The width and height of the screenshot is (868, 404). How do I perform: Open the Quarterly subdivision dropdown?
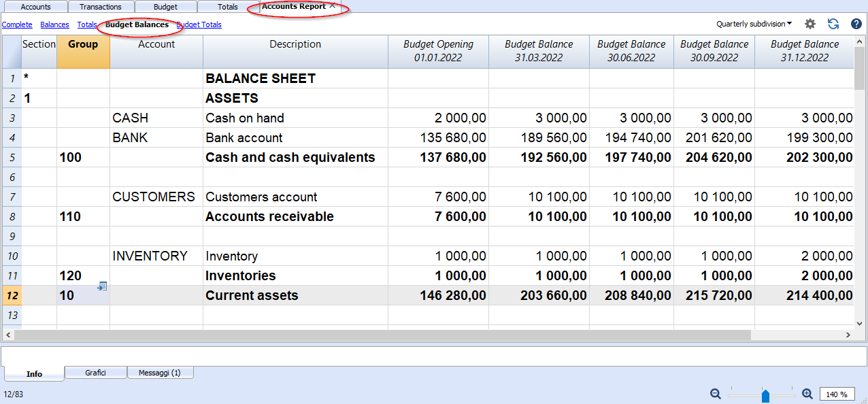coord(754,24)
